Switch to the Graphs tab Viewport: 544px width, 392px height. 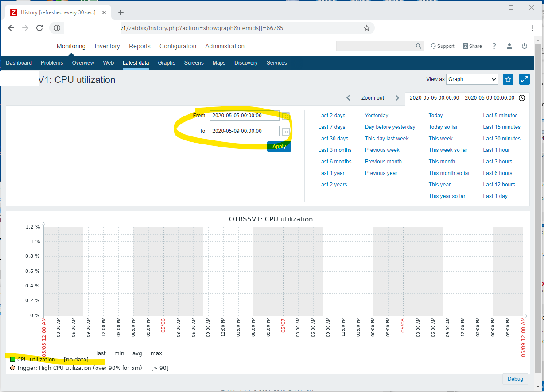[x=167, y=63]
